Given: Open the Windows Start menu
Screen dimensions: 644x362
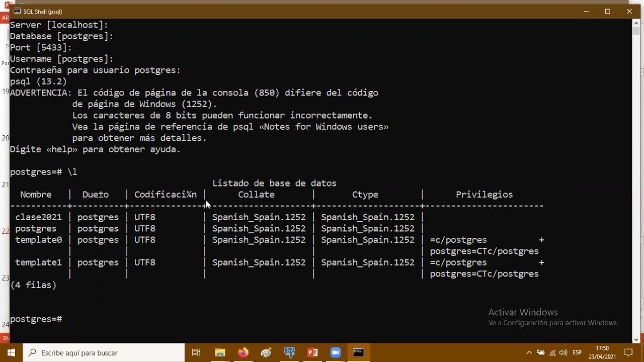Looking at the screenshot, I should tap(11, 353).
